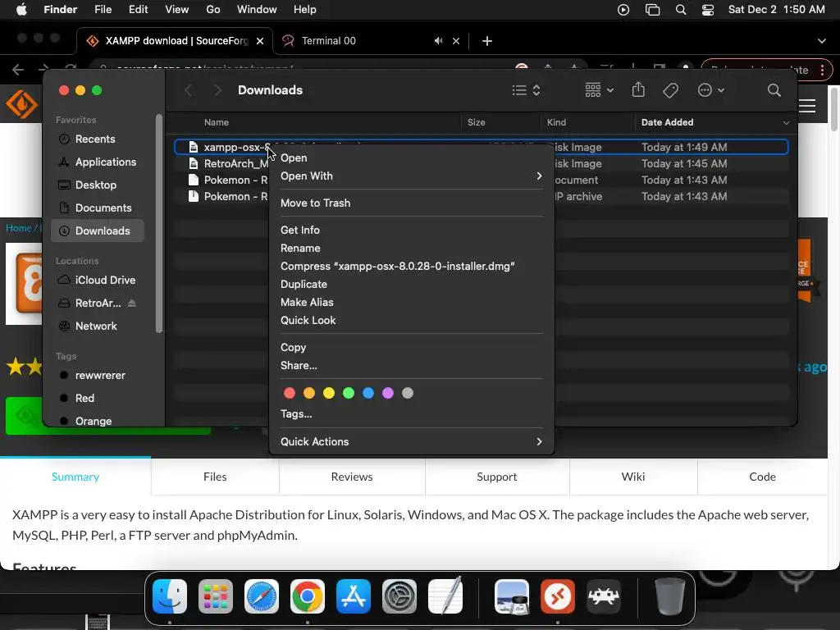Select Copy from the context menu
Screen dimensions: 840x630
tap(411, 347)
